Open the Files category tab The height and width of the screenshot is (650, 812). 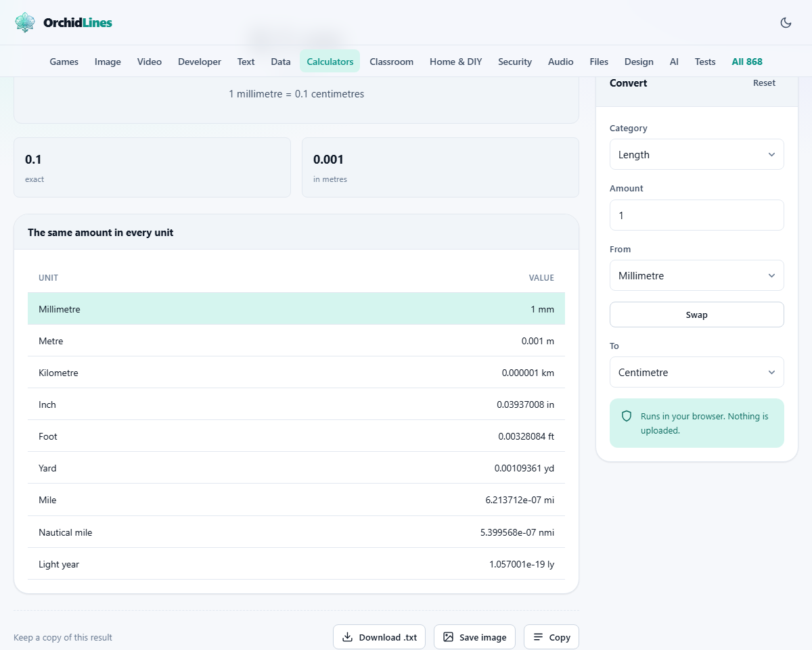[x=599, y=62]
